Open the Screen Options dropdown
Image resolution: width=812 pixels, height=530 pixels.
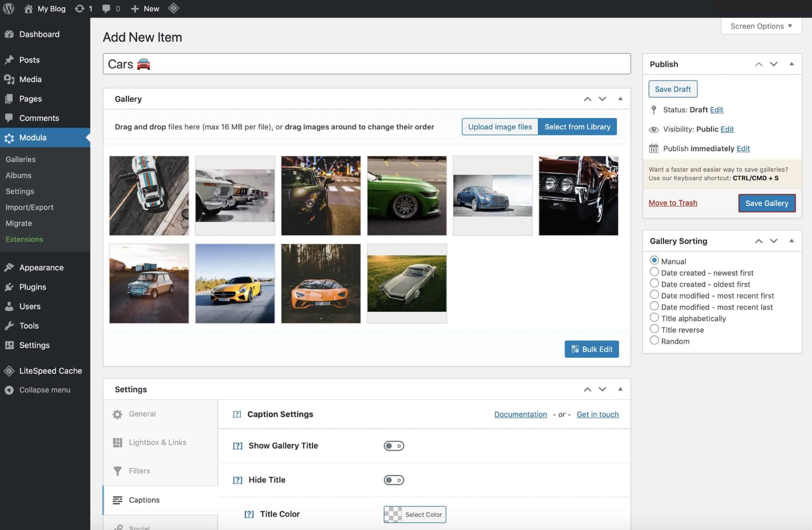coord(760,26)
